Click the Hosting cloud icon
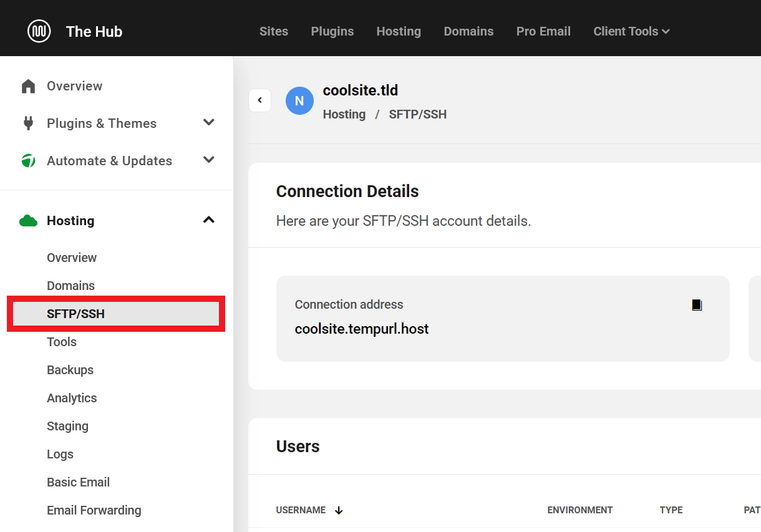761x532 pixels. click(28, 221)
